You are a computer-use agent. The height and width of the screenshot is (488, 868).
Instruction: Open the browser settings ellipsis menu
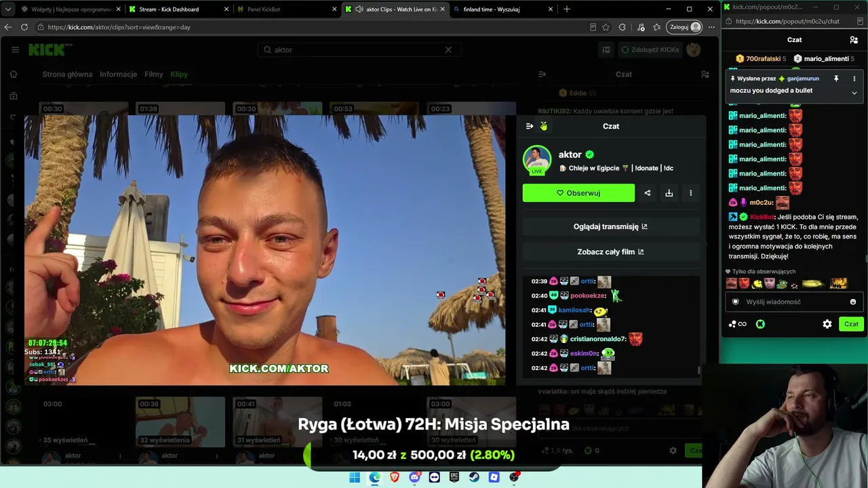[711, 27]
